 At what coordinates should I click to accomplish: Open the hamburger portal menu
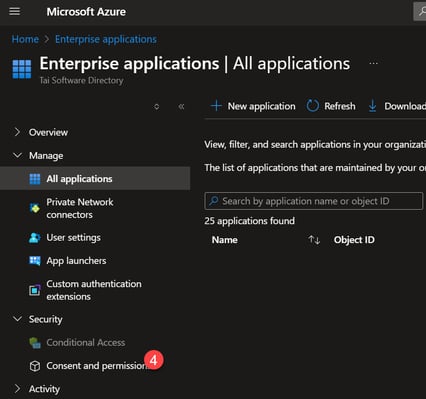point(15,12)
